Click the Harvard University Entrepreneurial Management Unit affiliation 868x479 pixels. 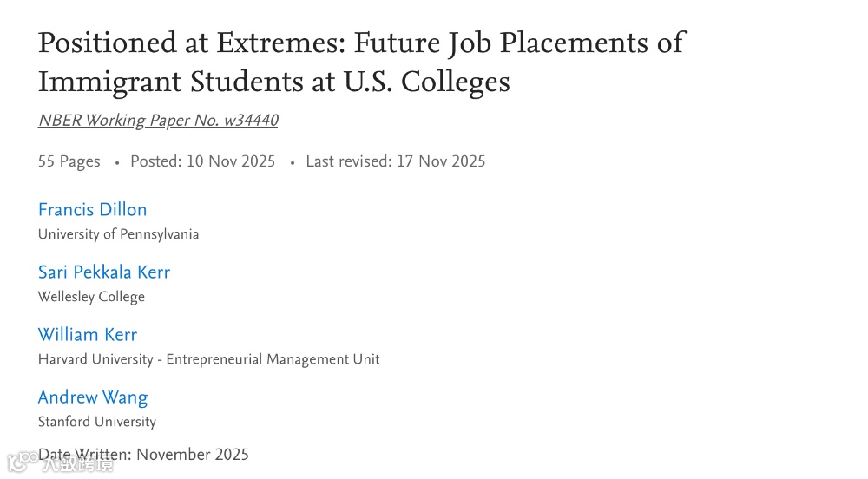tap(208, 359)
